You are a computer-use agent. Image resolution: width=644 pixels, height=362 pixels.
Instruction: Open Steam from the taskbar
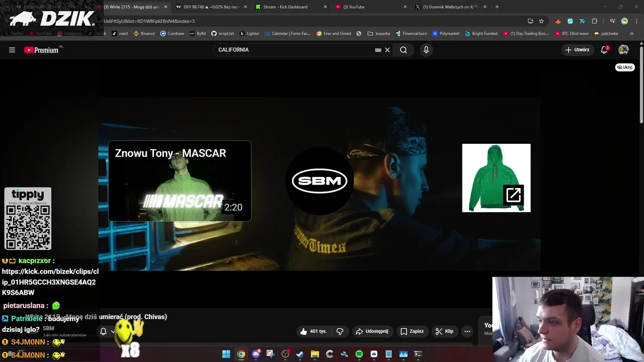pyautogui.click(x=300, y=354)
